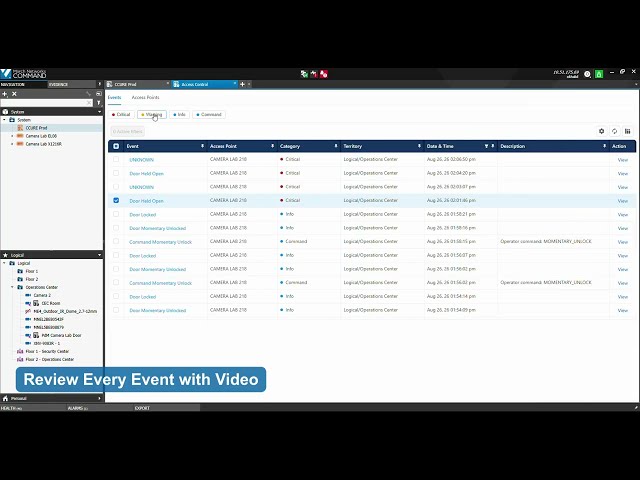This screenshot has width=640, height=480.
Task: Click the door icon beside CEC Room
Action: point(36,303)
